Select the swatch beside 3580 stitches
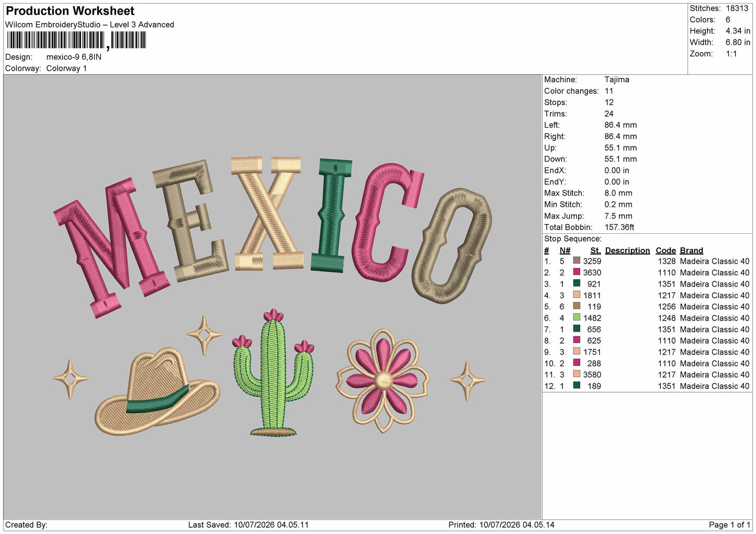Screen dimensions: 756x534 click(x=577, y=374)
